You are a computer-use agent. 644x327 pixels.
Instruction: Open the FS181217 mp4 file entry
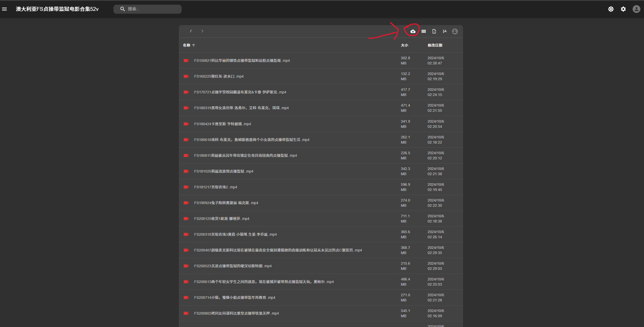216,187
